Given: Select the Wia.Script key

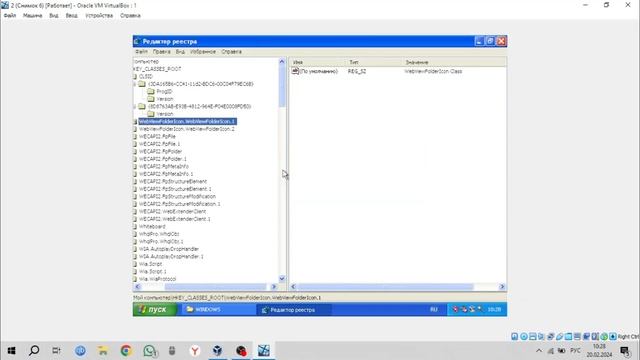Looking at the screenshot, I should click(150, 264).
